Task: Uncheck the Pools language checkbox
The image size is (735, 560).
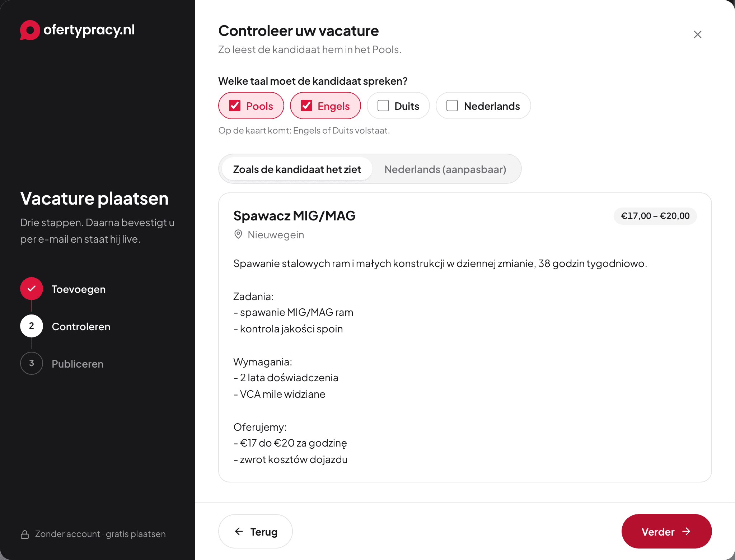Action: (x=235, y=106)
